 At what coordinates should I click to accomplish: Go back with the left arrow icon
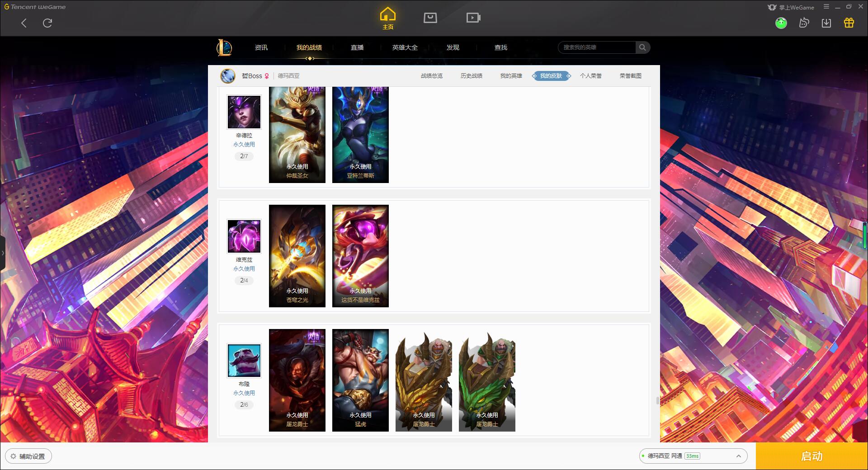(x=24, y=23)
